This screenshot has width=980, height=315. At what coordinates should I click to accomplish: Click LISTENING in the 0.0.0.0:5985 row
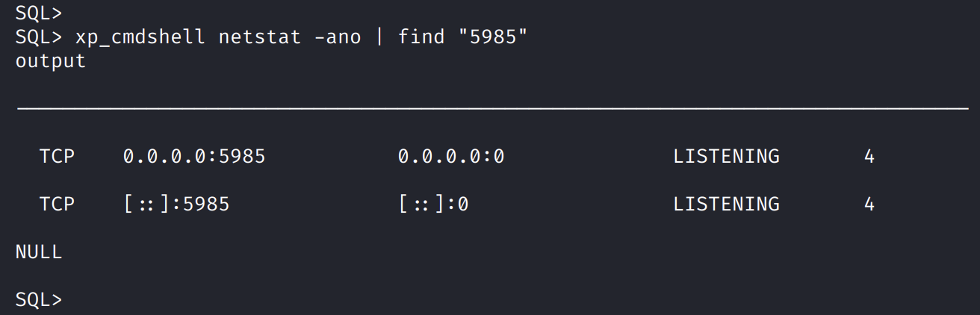point(726,156)
